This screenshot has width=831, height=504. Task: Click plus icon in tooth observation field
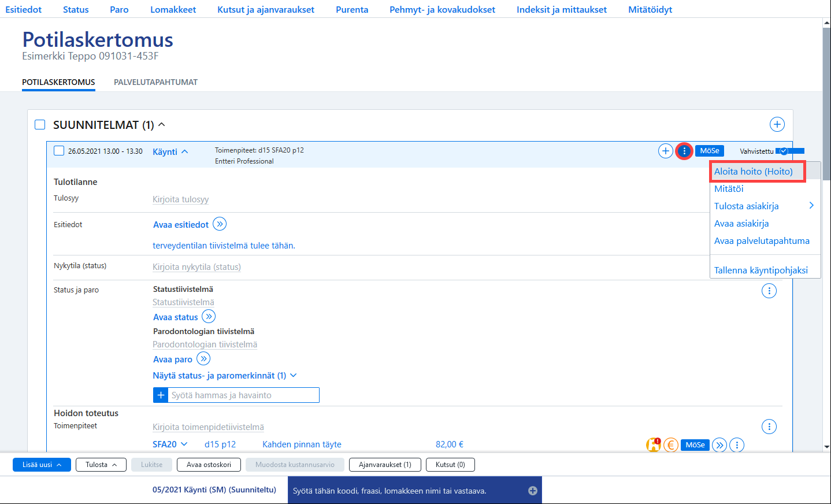pos(161,395)
